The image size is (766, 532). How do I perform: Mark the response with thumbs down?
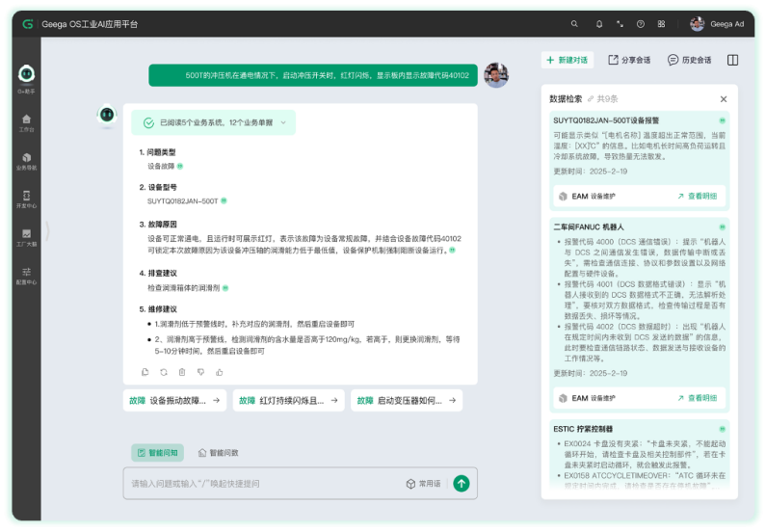(200, 371)
